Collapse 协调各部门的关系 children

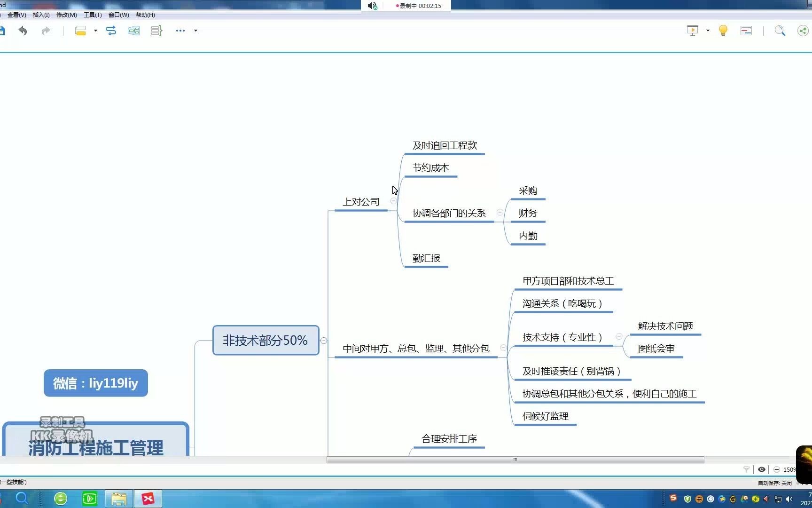pyautogui.click(x=500, y=212)
